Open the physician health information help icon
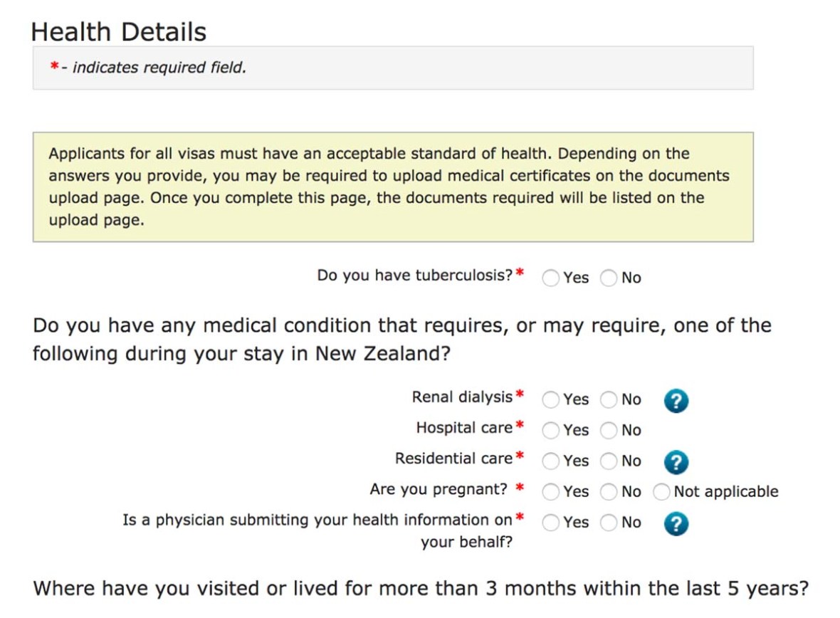 tap(675, 523)
